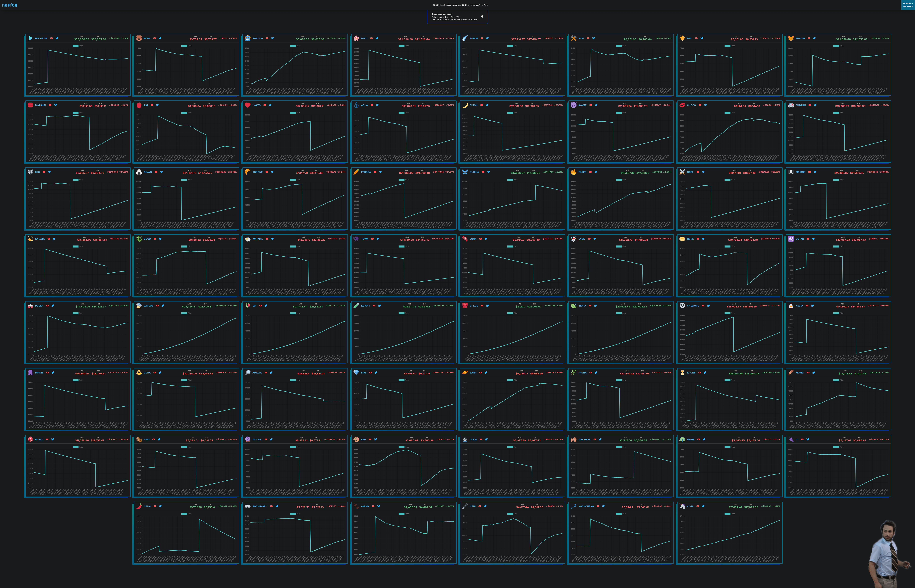This screenshot has width=915, height=588.
Task: Click BAELZ's YouTube icon
Action: pyautogui.click(x=47, y=440)
